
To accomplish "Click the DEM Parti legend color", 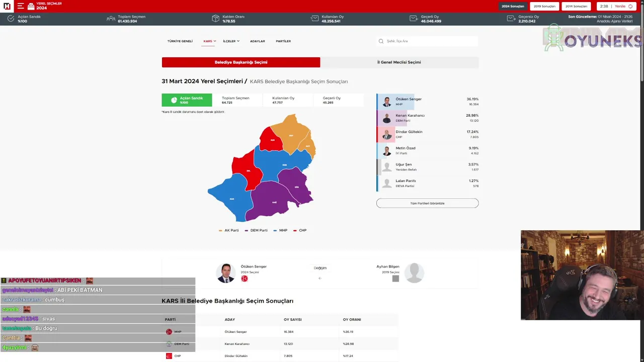I will (247, 230).
